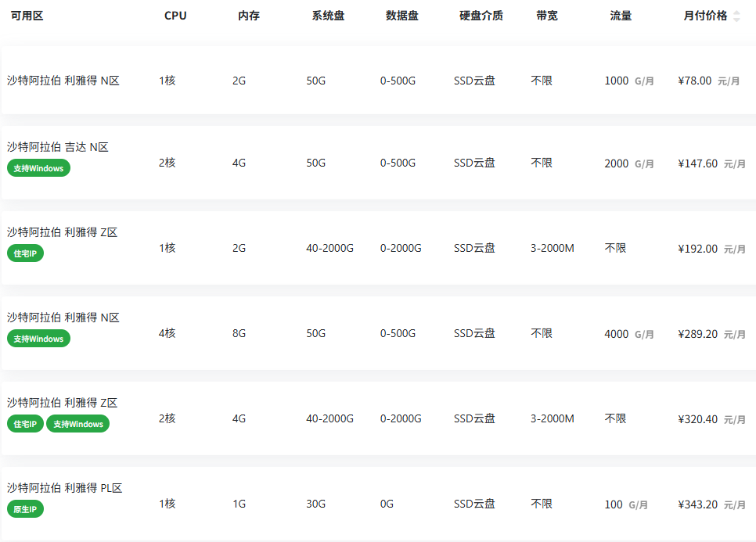Click the 可用区 column header
This screenshot has width=756, height=542.
(x=27, y=16)
